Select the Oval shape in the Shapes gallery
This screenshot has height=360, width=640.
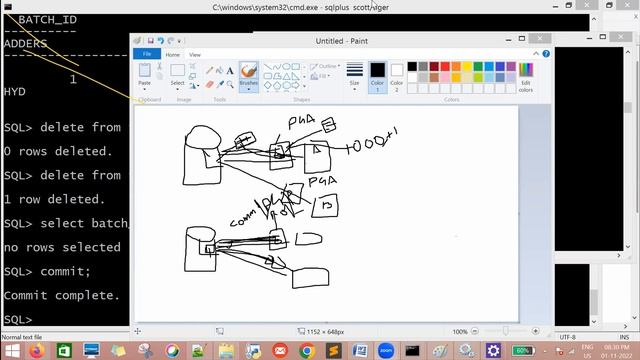[287, 67]
